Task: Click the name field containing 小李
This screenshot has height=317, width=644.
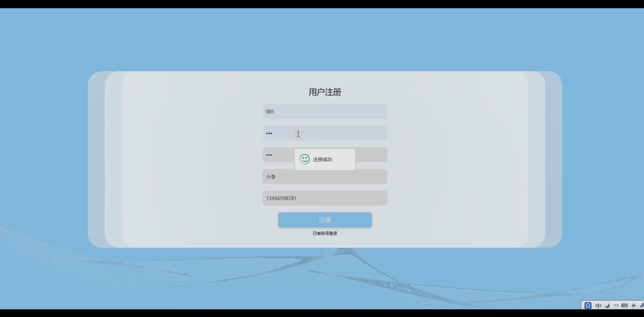Action: point(325,177)
